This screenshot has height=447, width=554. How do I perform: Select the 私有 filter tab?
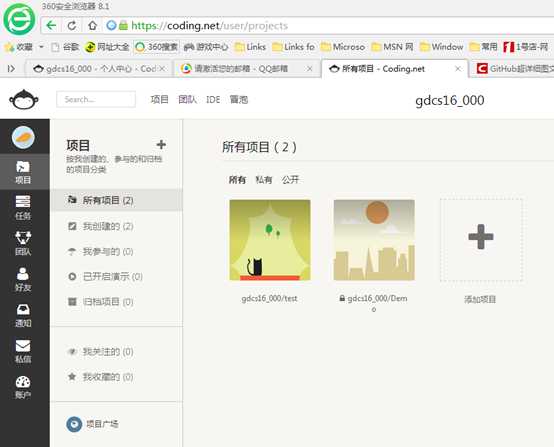coord(264,180)
